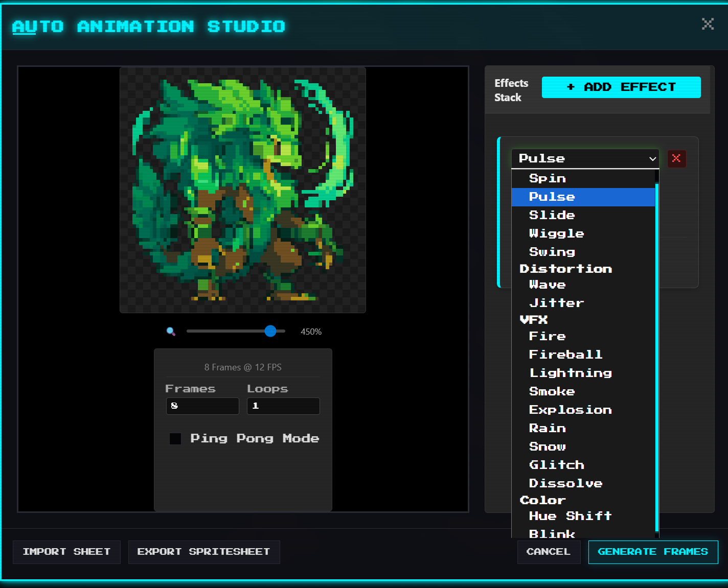Choose Smoke from the effect list
Viewport: 728px width, 588px height.
tap(583, 392)
